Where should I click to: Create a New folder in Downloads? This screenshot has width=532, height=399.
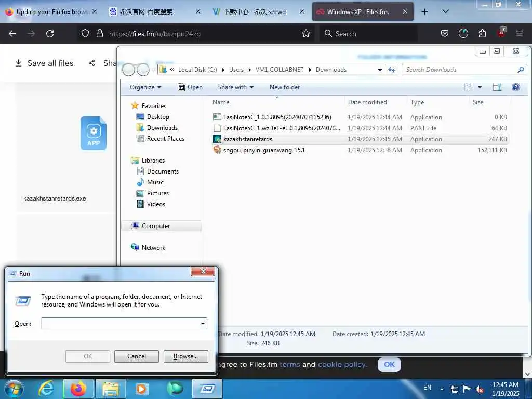pyautogui.click(x=285, y=87)
